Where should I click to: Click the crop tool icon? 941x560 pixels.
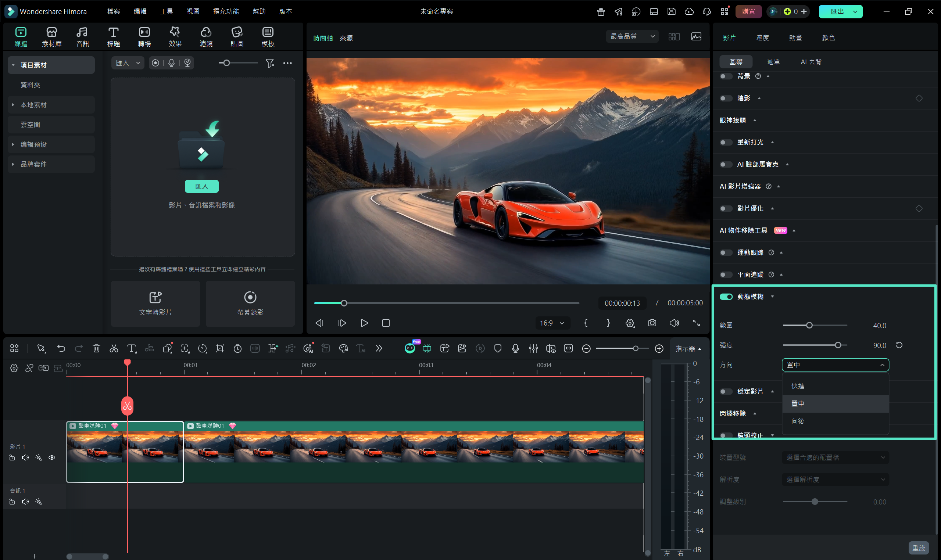coord(220,348)
